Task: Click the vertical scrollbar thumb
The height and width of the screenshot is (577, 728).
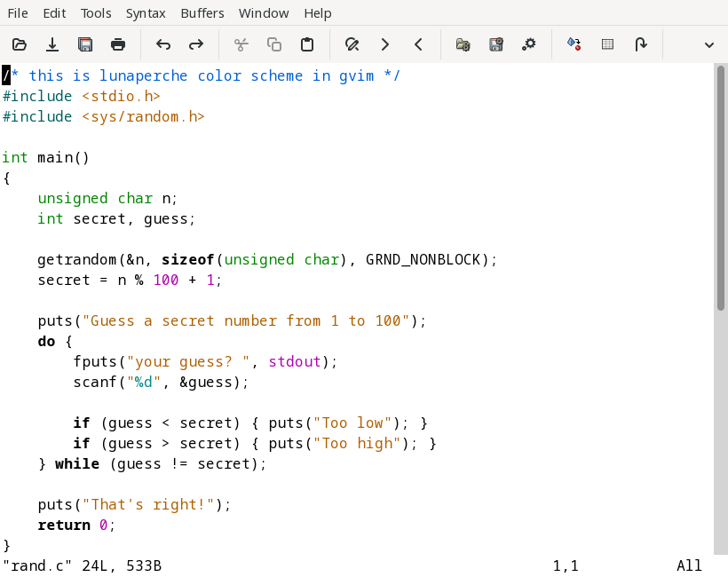Action: 721,188
